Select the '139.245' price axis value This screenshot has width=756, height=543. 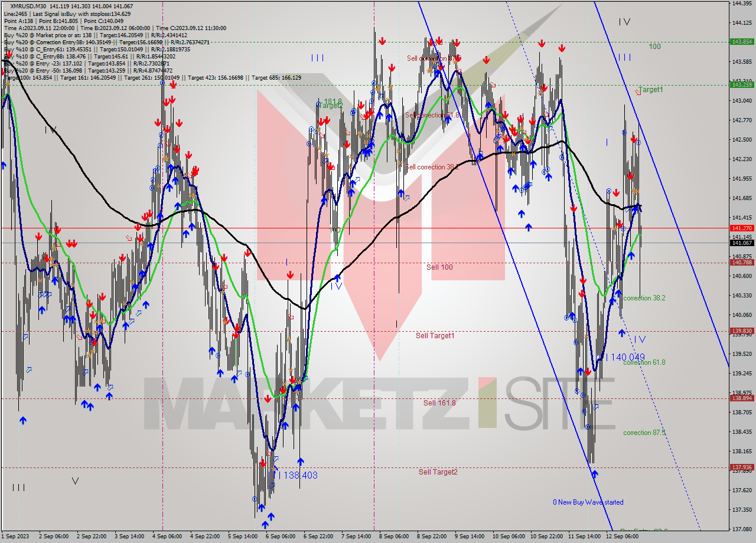point(741,374)
